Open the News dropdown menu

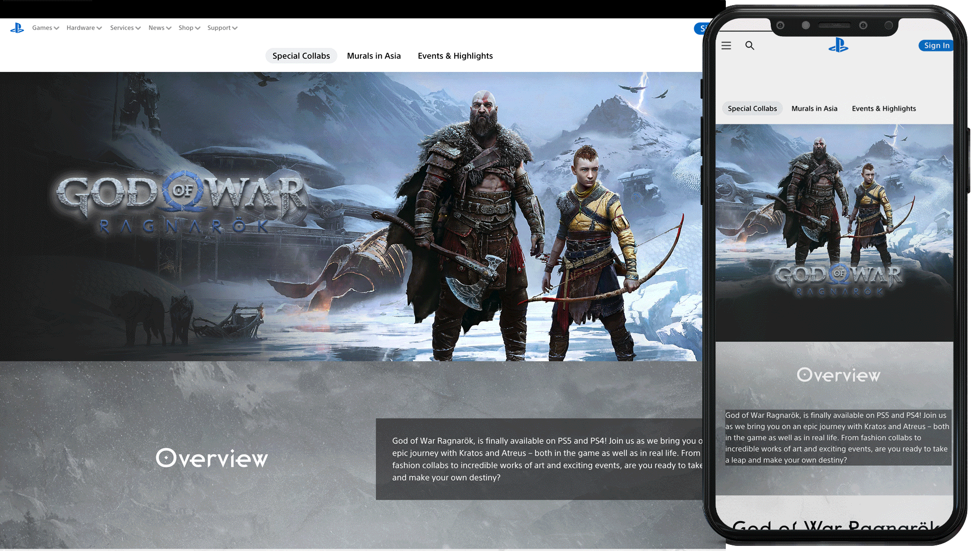[160, 28]
